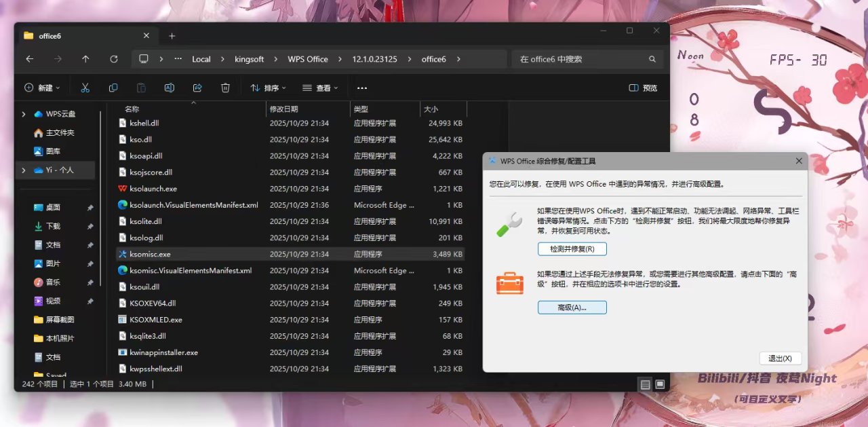Expand chevron after WPS Office breadcrumb
868x427 pixels.
point(340,59)
